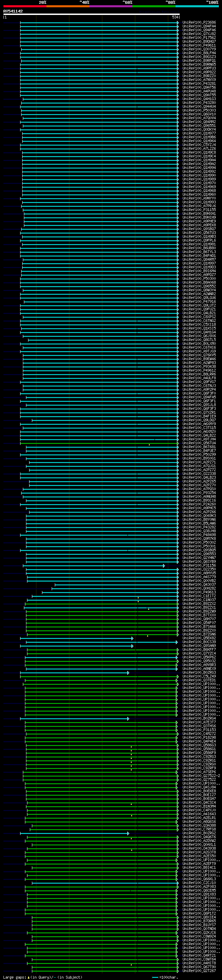Click the short cyan bar for UniRef100_Q5EK82

tap(77, 638)
